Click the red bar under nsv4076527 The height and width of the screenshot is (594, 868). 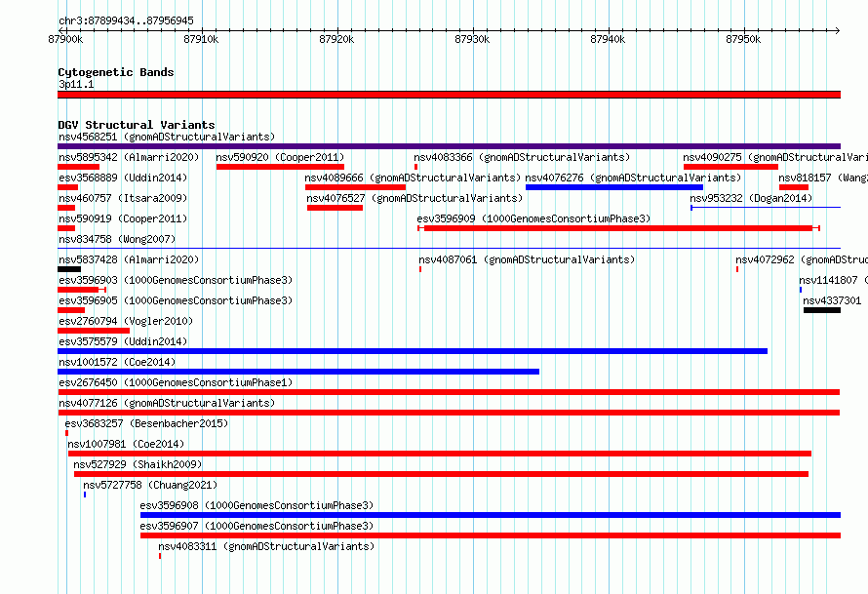[335, 208]
